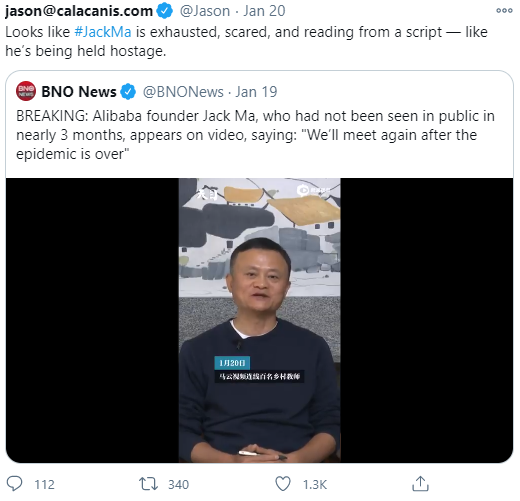Viewport: 520px width, 501px height.
Task: Click Jason's blue verified badge
Action: click(165, 11)
